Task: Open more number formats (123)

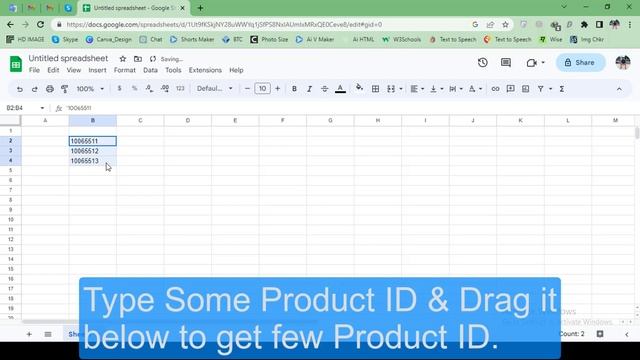Action: click(180, 89)
